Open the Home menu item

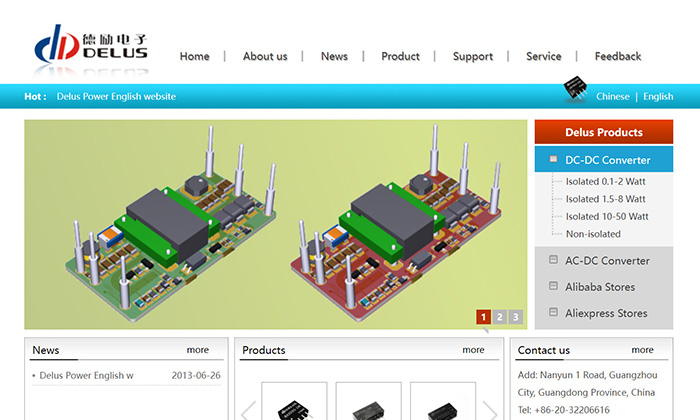(x=195, y=56)
